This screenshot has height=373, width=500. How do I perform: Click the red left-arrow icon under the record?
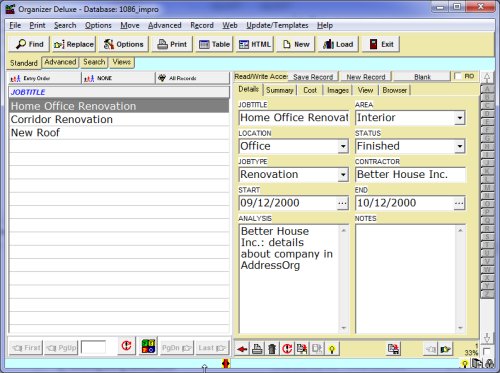click(x=242, y=349)
